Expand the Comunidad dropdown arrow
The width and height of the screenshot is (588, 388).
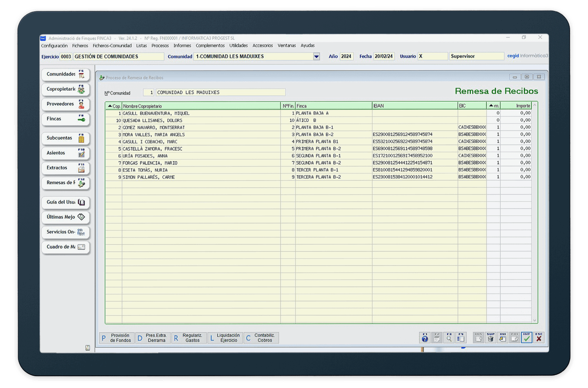click(316, 57)
